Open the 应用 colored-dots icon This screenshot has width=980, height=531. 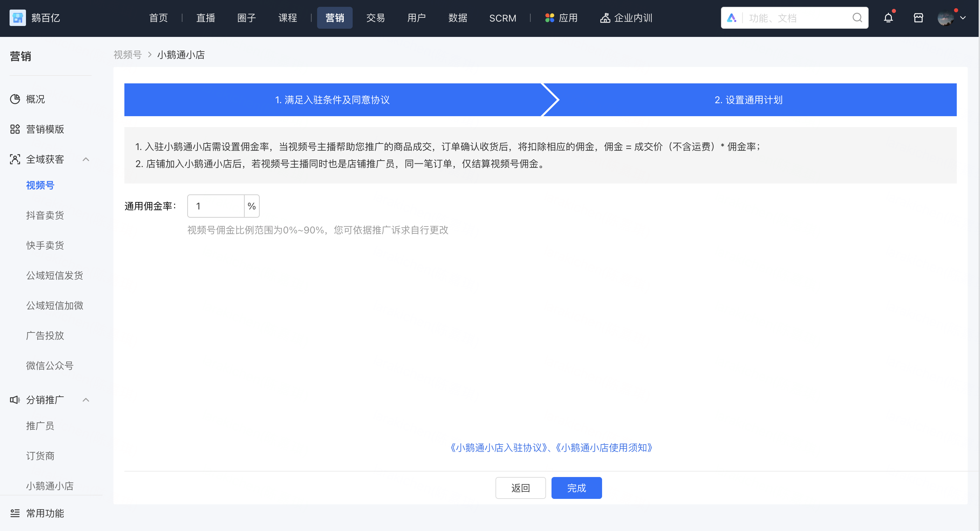click(549, 17)
